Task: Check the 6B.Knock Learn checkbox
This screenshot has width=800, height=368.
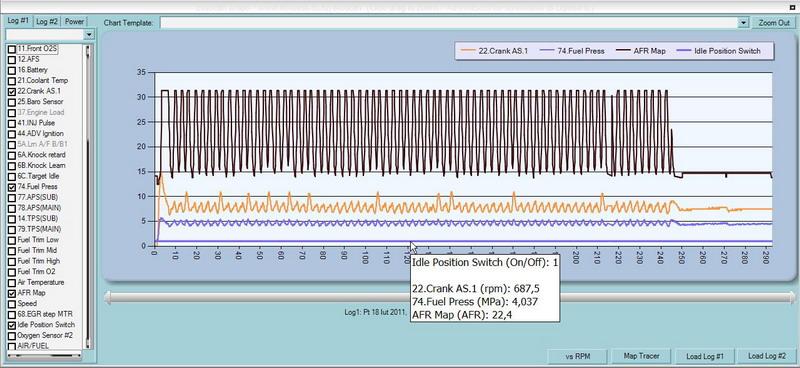Action: point(12,165)
